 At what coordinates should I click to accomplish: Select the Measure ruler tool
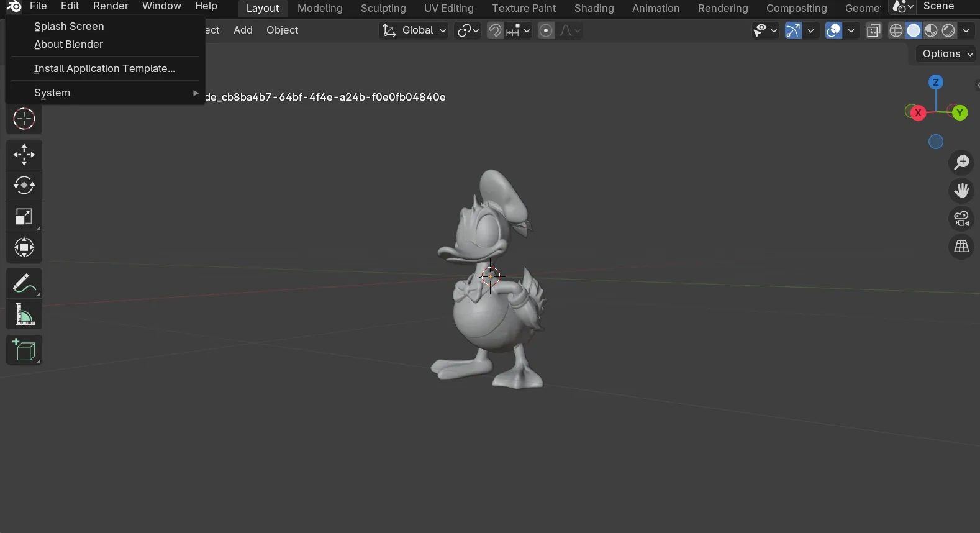click(24, 315)
